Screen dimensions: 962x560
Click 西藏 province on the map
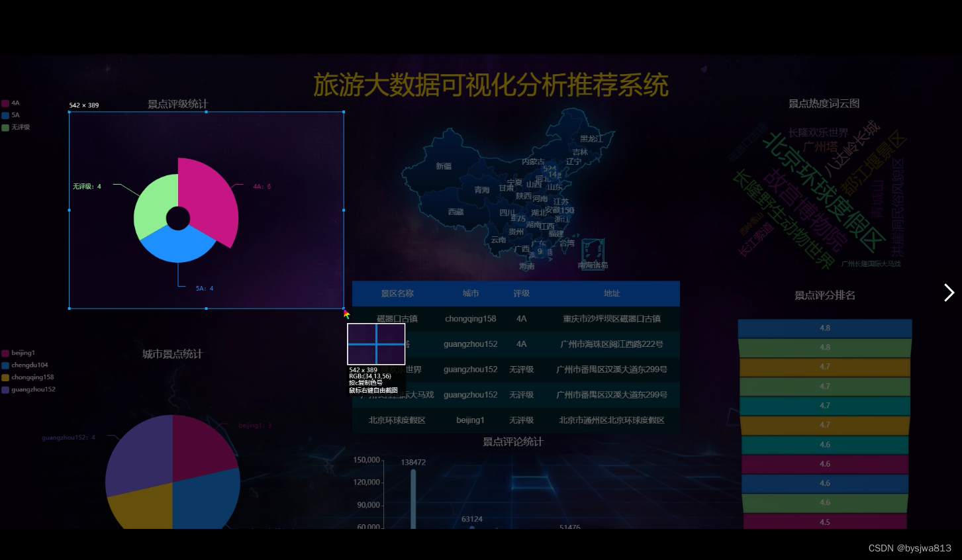tap(456, 212)
